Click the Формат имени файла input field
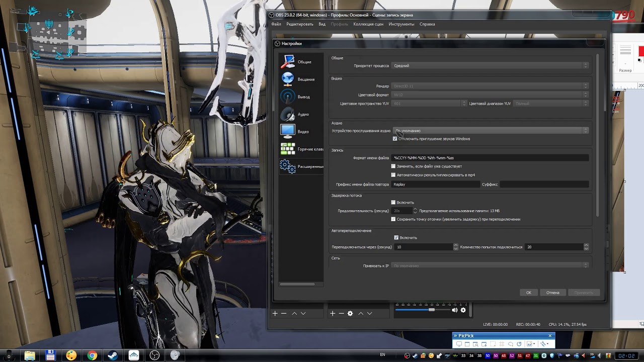 pos(490,158)
